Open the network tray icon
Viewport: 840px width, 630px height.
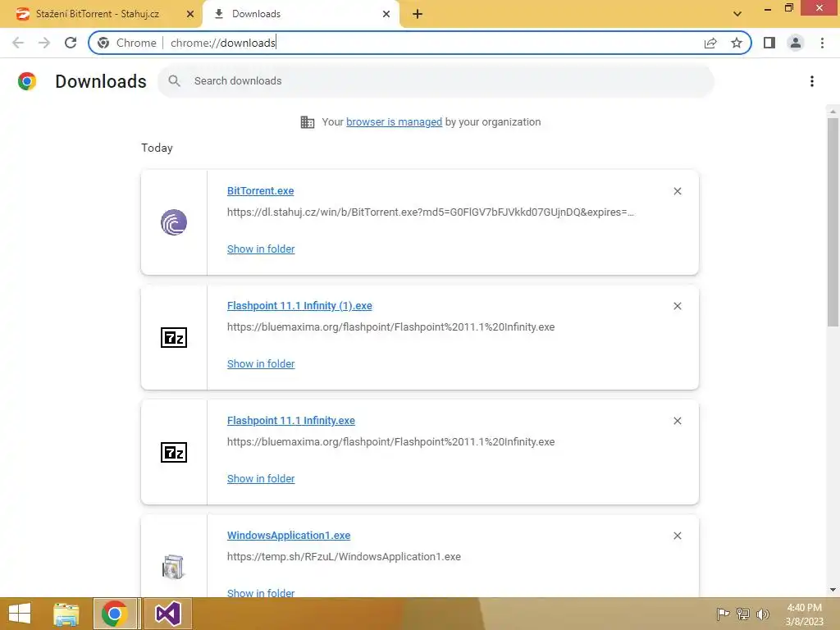coord(743,614)
